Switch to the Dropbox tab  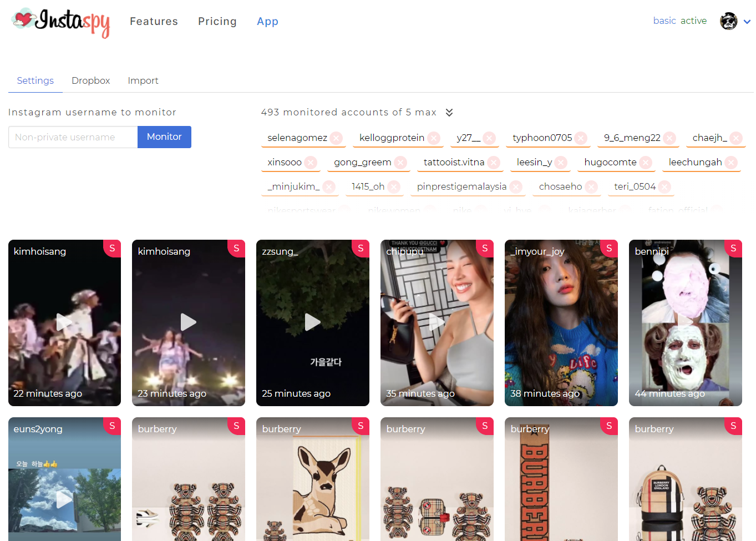[x=90, y=80]
